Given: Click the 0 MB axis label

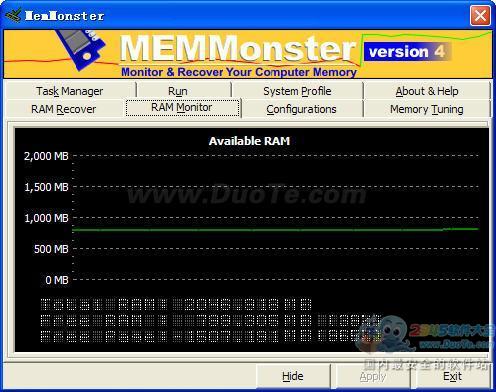Looking at the screenshot, I should coord(57,280).
